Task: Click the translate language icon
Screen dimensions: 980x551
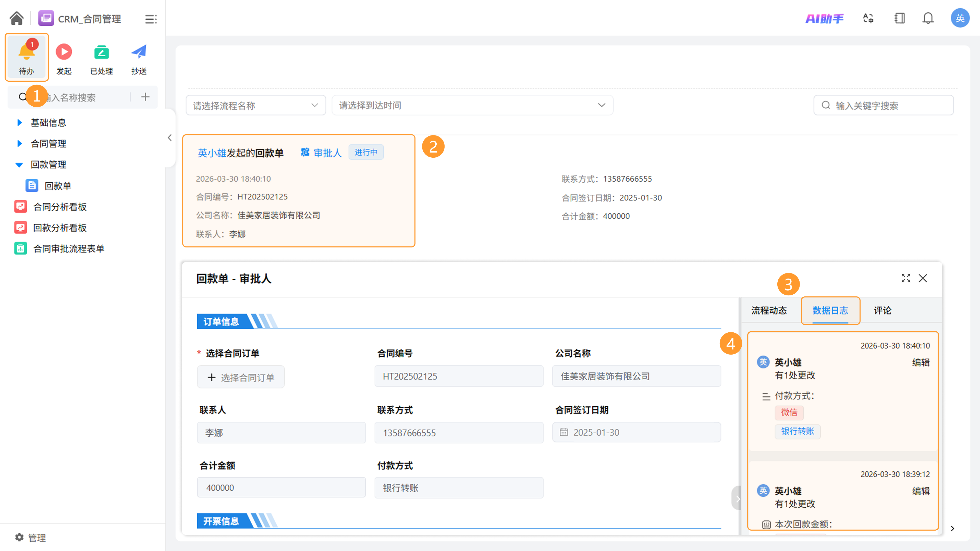Action: click(868, 18)
